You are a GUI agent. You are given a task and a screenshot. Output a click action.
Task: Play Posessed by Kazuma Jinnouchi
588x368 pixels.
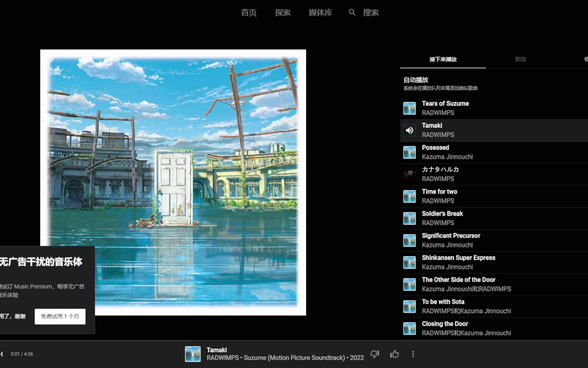494,152
